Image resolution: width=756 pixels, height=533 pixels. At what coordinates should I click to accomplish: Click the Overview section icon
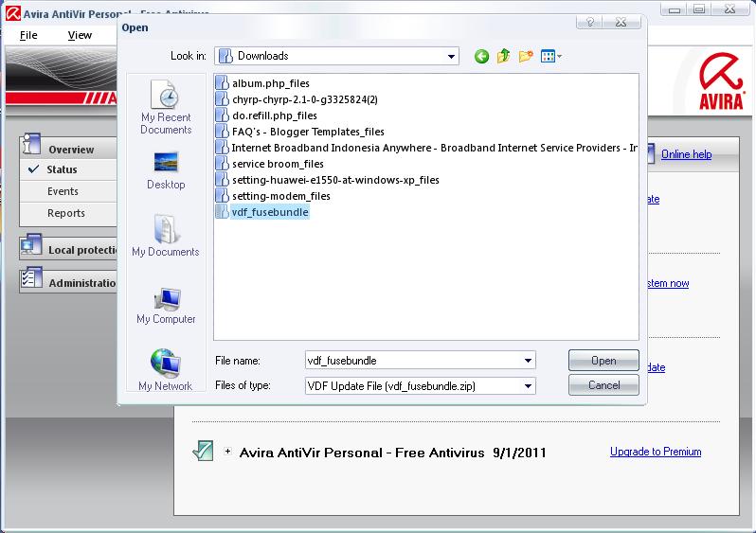click(31, 144)
